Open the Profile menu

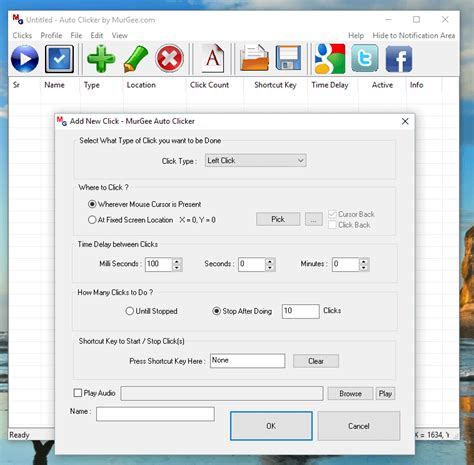[x=51, y=35]
